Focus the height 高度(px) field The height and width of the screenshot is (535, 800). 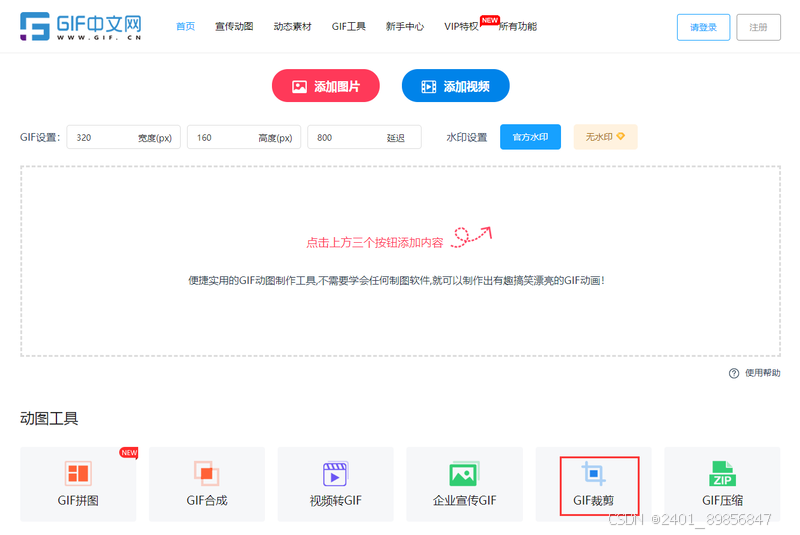tap(244, 137)
